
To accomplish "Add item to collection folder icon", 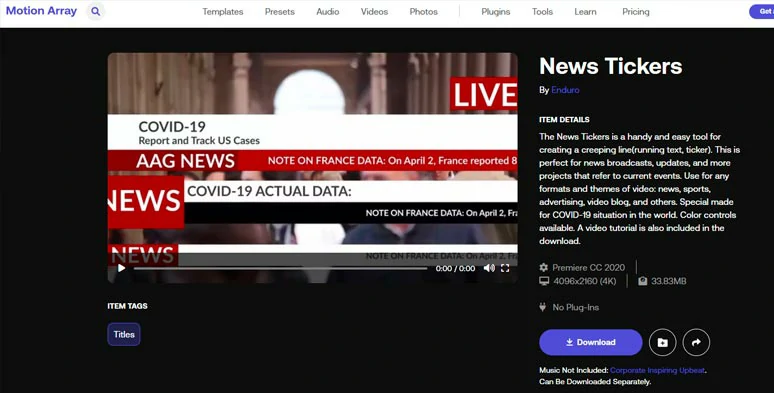I will pos(662,342).
